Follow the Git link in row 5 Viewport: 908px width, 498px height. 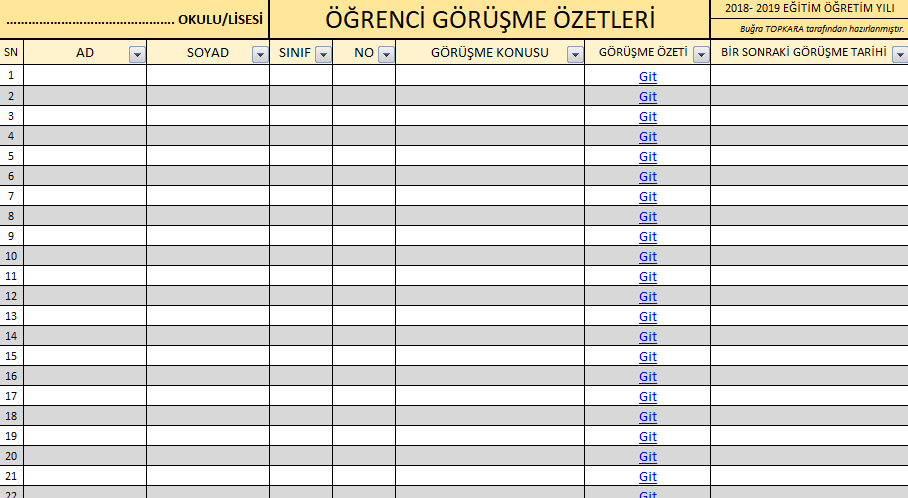(648, 156)
